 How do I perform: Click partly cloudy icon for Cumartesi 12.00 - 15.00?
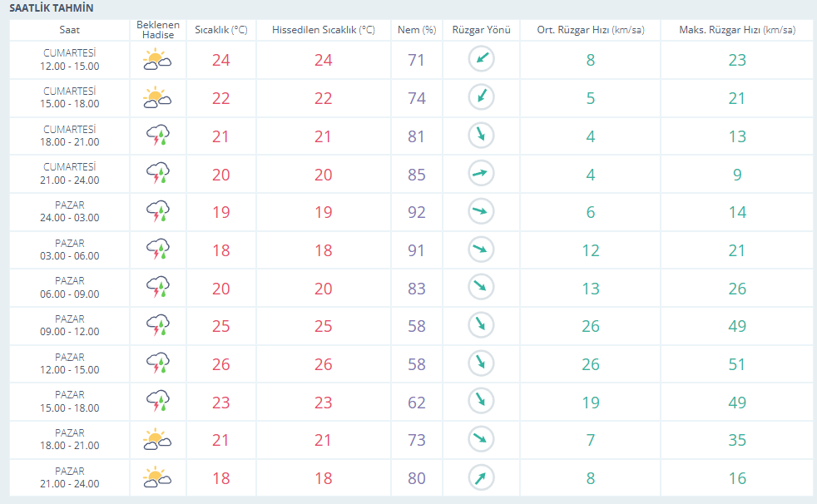pyautogui.click(x=157, y=60)
